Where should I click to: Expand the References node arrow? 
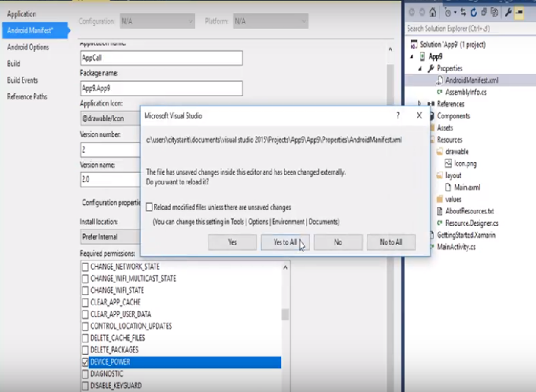point(420,103)
